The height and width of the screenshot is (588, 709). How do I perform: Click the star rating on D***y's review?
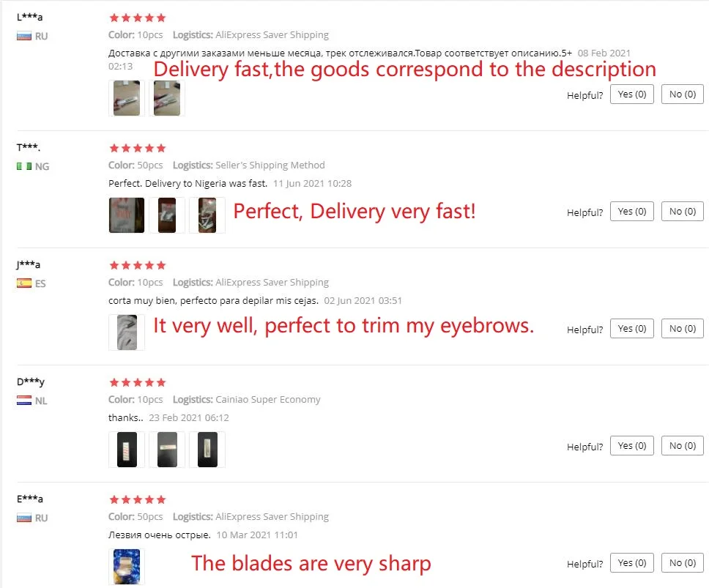click(137, 382)
